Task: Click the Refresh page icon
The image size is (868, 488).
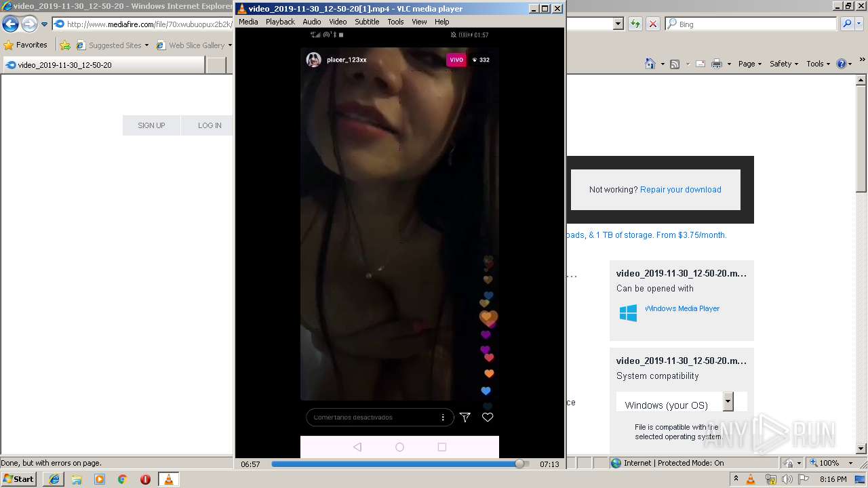Action: coord(635,24)
